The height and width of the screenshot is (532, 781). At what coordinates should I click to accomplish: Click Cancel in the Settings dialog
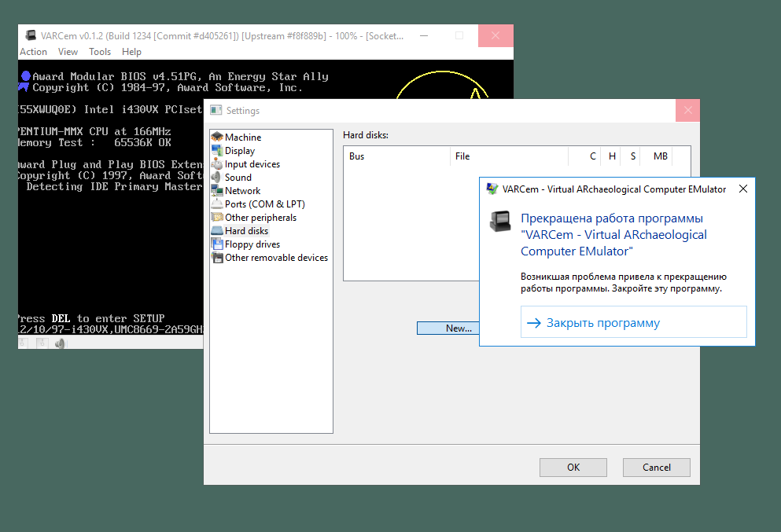click(657, 468)
